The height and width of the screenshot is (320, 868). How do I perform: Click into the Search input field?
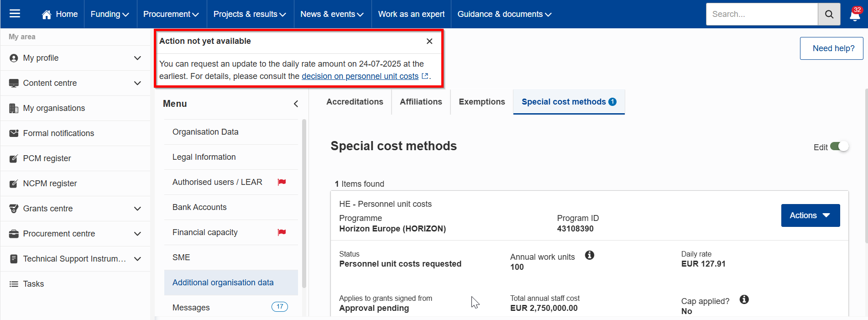(761, 14)
